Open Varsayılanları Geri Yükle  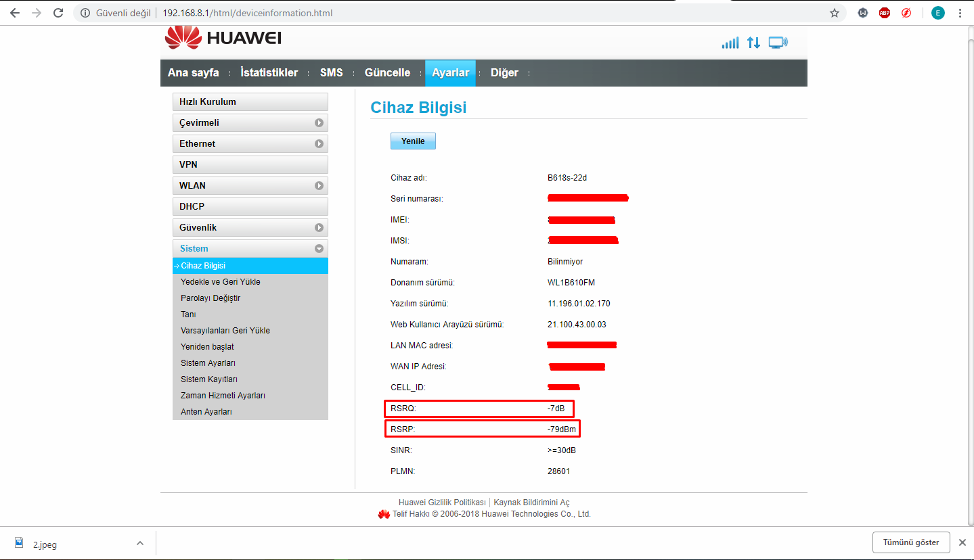tap(225, 331)
